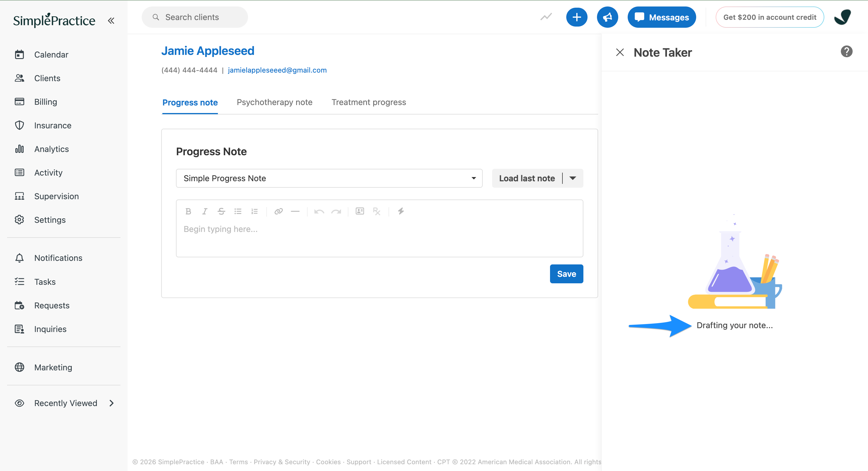Screen dimensions: 868x471
Task: Click the Search clients field
Action: 195,17
